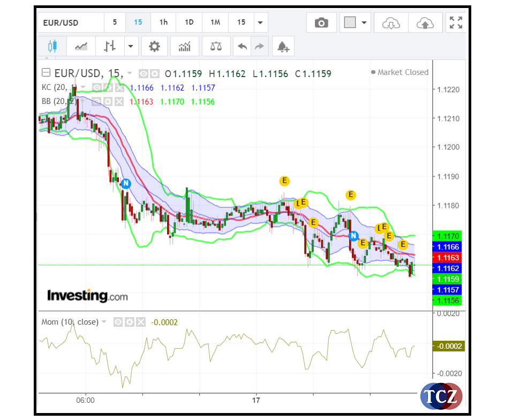Toggle visibility of the Mom indicator
This screenshot has height=420, width=505.
click(118, 322)
